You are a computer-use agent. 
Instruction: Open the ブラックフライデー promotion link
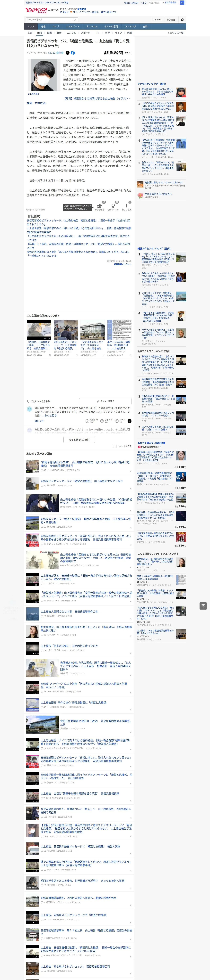point(95,12)
